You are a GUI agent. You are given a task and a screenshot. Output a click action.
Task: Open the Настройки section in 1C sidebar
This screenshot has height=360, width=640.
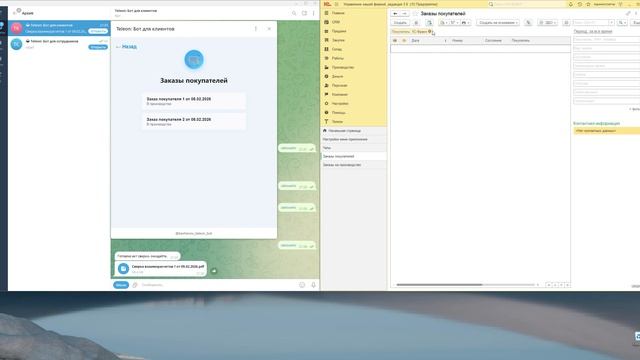tap(340, 104)
